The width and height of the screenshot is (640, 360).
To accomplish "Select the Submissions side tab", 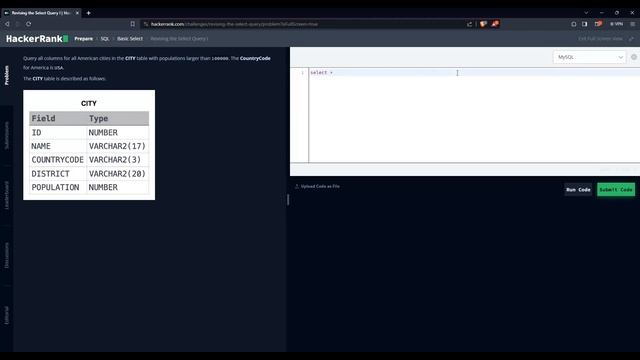I will pyautogui.click(x=7, y=136).
